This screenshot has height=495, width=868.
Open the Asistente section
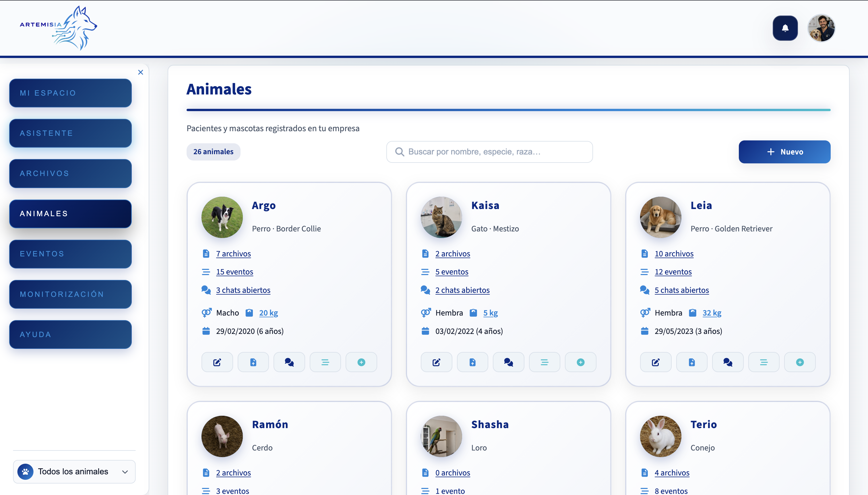(x=70, y=133)
